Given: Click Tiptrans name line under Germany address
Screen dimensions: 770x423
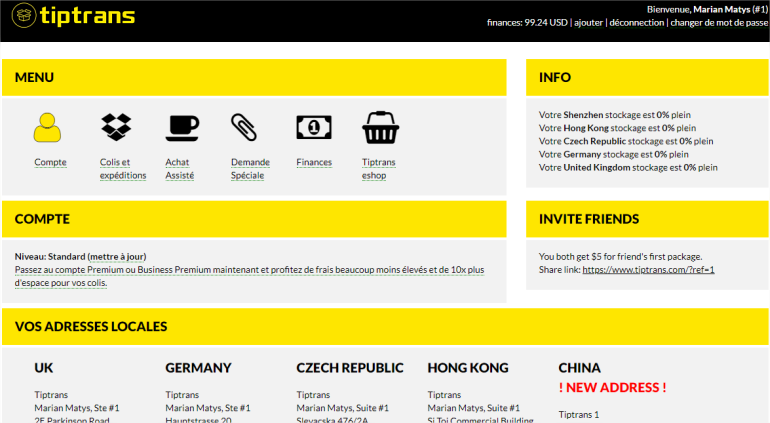Looking at the screenshot, I should click(x=182, y=395).
